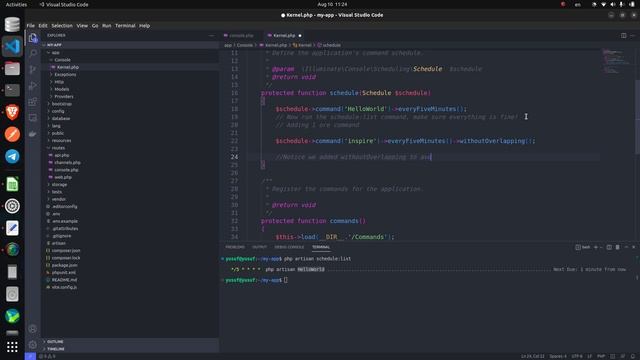Click the Activities button in top bar
Viewport: 640px width, 360px height.
pos(16,4)
